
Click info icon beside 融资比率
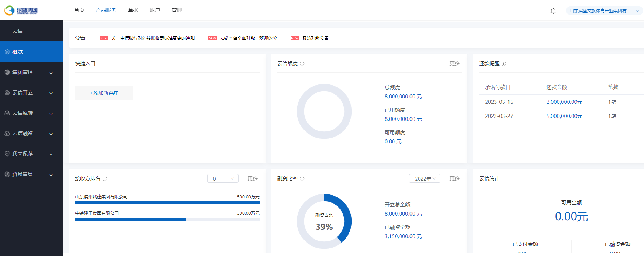[x=302, y=179]
